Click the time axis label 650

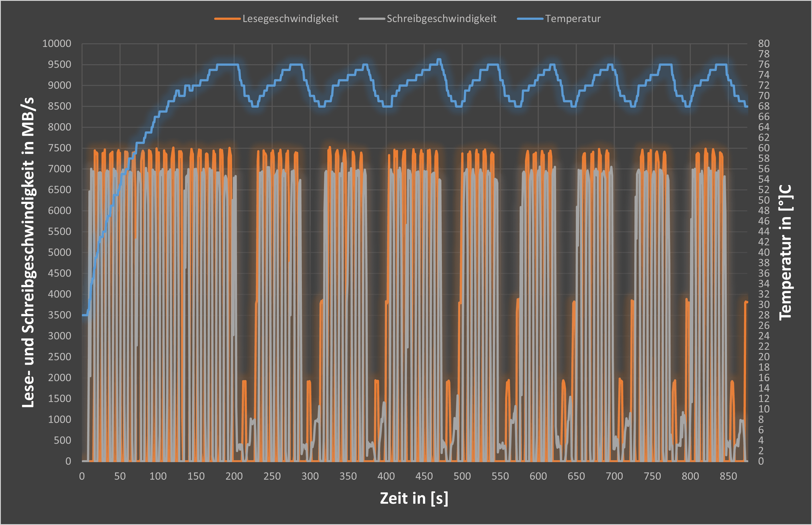click(x=576, y=476)
